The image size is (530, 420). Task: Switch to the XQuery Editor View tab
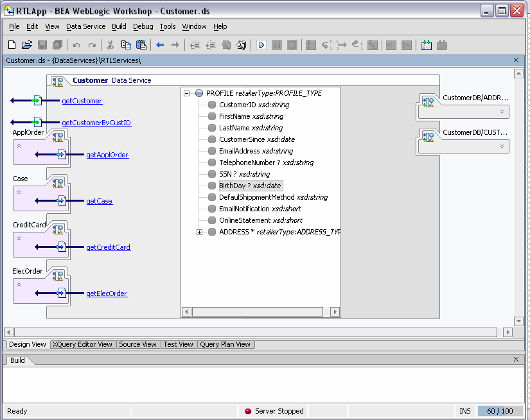tap(82, 344)
